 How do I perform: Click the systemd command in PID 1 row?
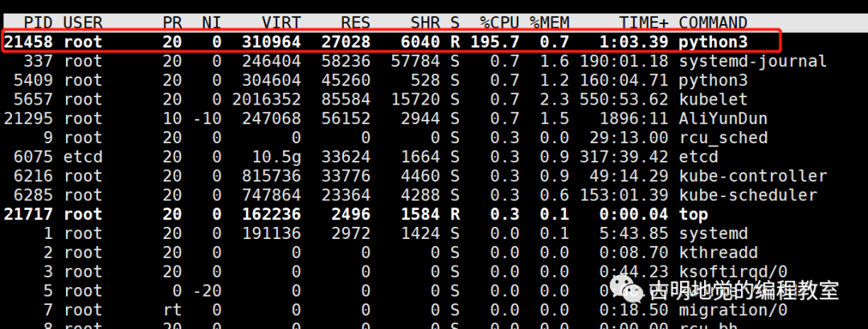tap(713, 233)
